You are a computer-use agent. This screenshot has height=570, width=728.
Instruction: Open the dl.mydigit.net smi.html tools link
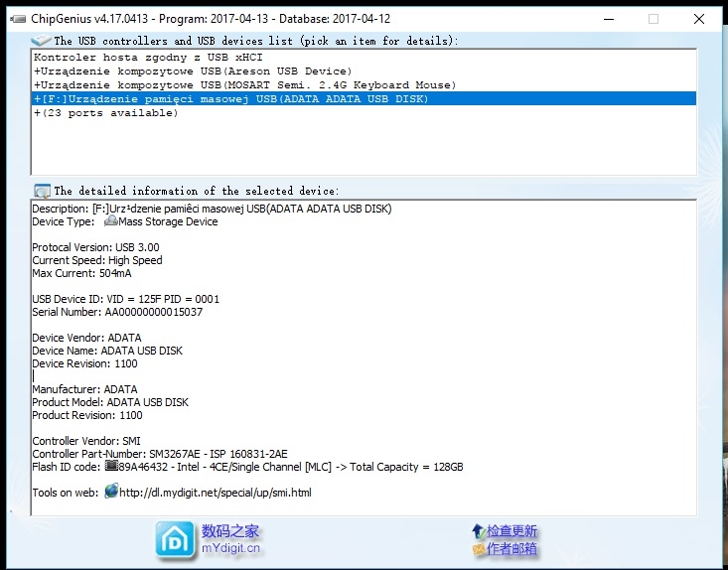(216, 493)
